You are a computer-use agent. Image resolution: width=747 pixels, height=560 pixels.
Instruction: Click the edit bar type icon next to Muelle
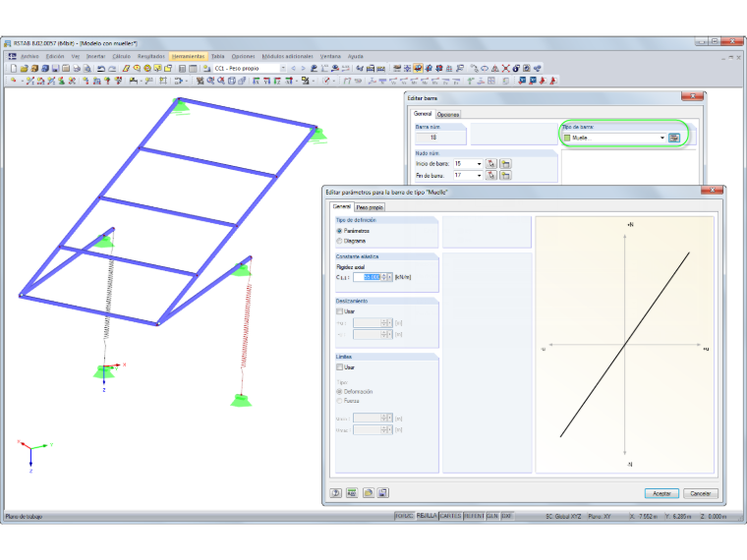(674, 138)
